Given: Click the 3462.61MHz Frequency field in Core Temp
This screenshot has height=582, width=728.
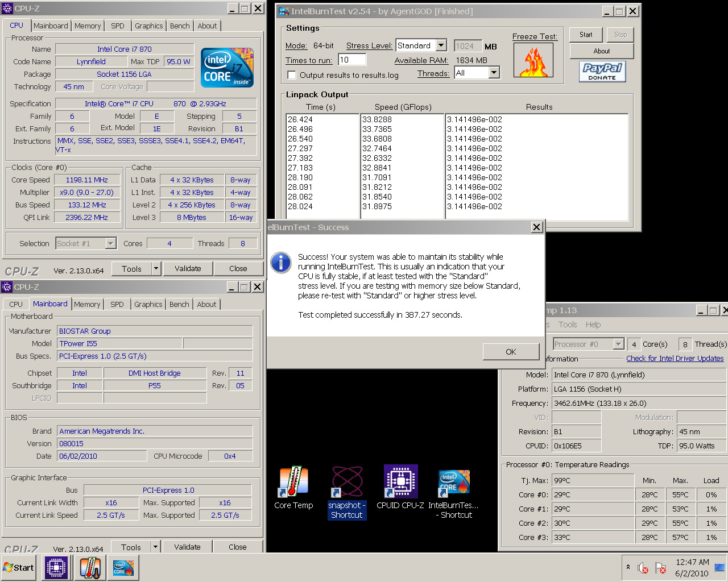Looking at the screenshot, I should click(639, 403).
